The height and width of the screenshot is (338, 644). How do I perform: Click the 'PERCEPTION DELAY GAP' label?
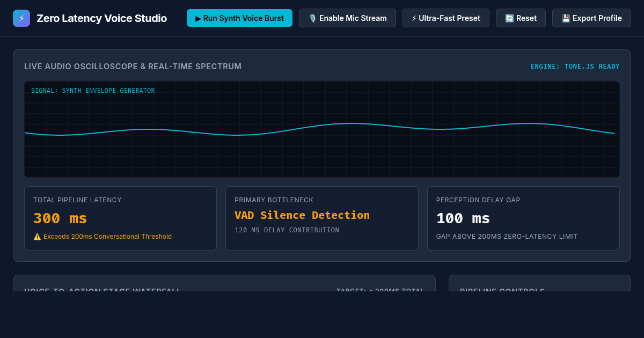click(x=478, y=200)
